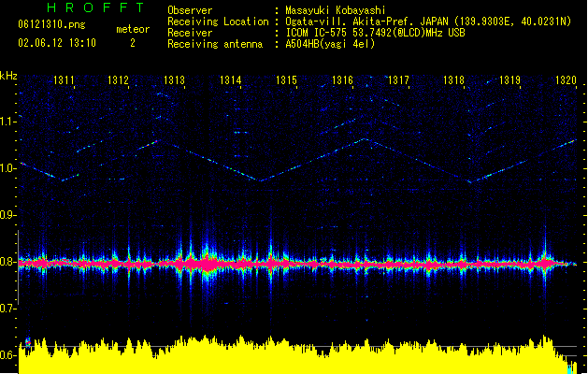This screenshot has width=588, height=374.
Task: Click the 1317 time axis marker
Action: [x=398, y=79]
